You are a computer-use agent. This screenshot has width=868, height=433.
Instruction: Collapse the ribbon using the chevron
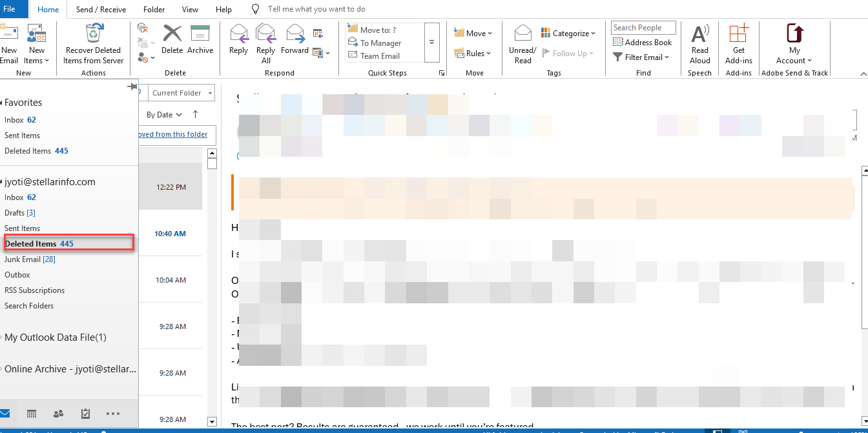[863, 73]
